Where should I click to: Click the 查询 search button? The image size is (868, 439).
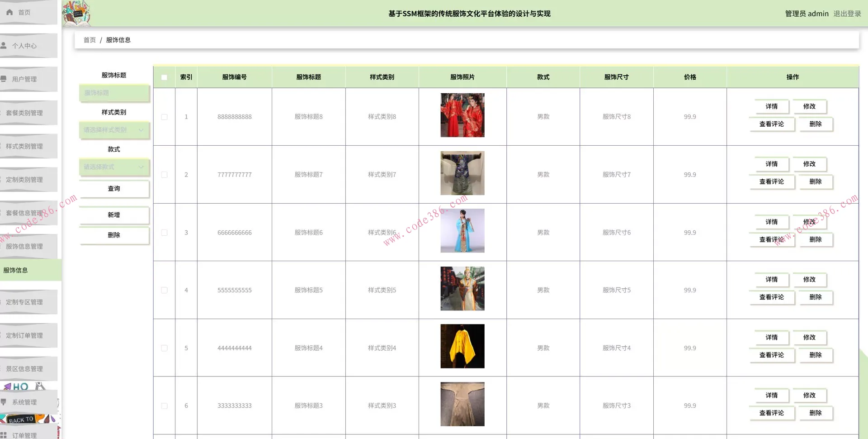pos(114,189)
